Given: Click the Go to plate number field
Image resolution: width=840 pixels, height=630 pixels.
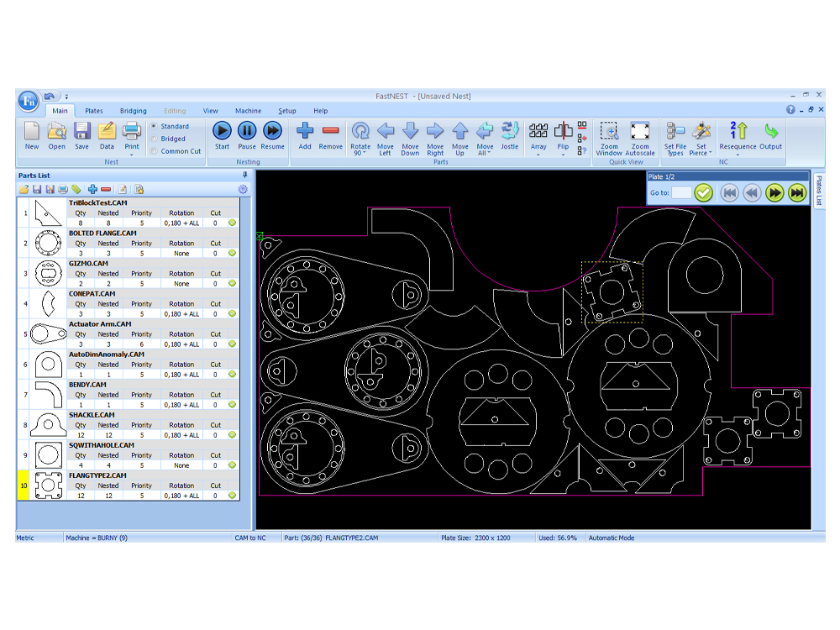Looking at the screenshot, I should 681,193.
